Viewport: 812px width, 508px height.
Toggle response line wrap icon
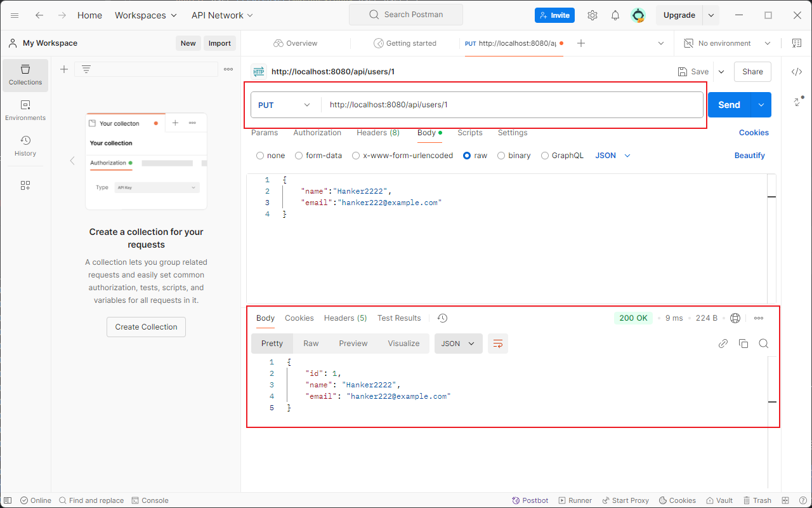(x=498, y=344)
